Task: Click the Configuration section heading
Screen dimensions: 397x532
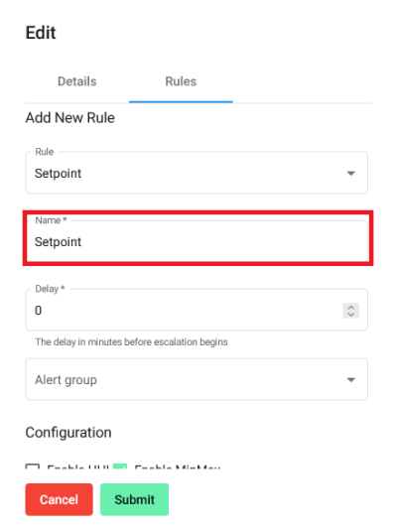Action: [68, 433]
